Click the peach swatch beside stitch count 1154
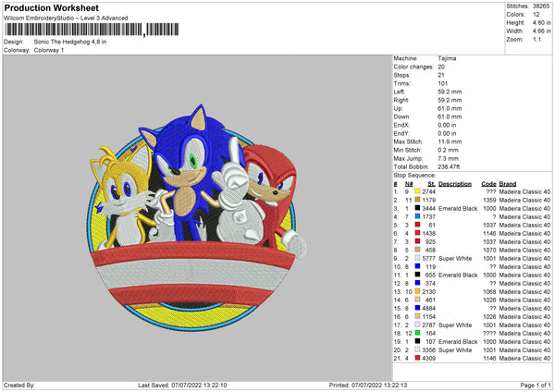Image resolution: width=555 pixels, height=392 pixels. pyautogui.click(x=417, y=316)
